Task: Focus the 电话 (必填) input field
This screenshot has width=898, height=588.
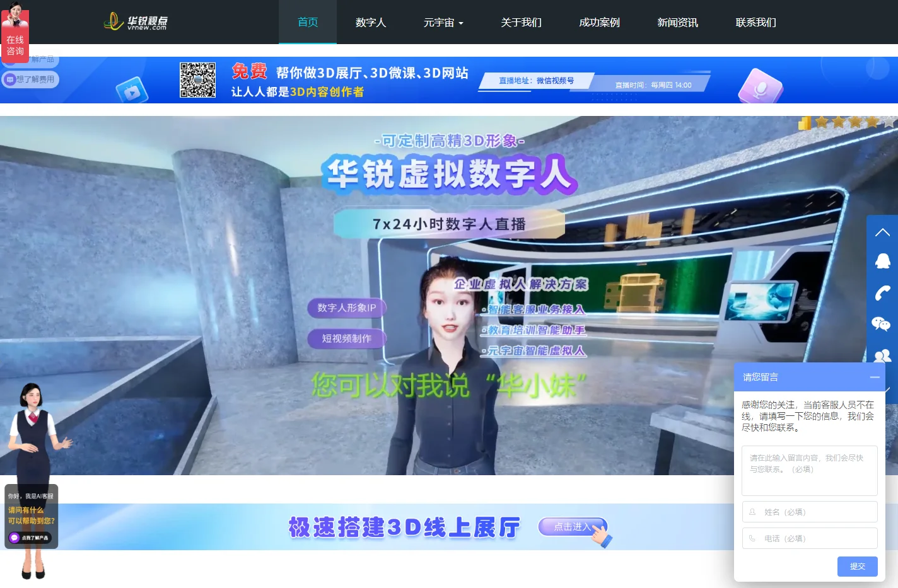Action: click(810, 538)
